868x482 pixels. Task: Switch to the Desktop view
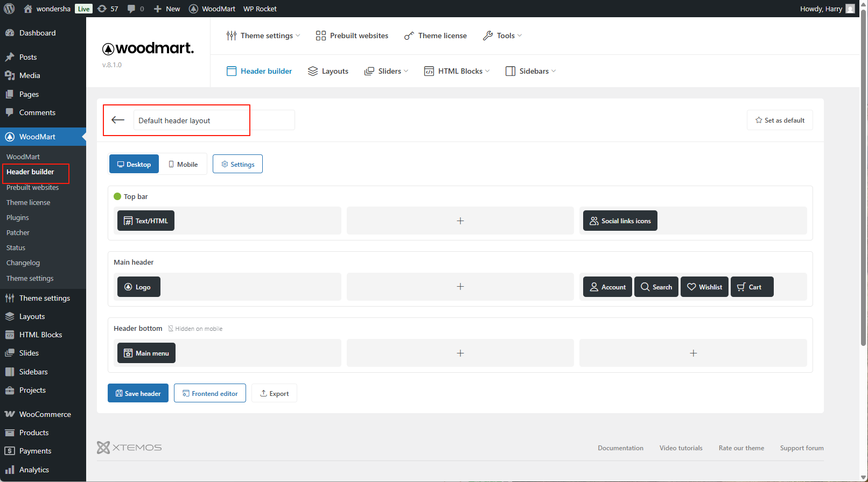click(x=134, y=164)
